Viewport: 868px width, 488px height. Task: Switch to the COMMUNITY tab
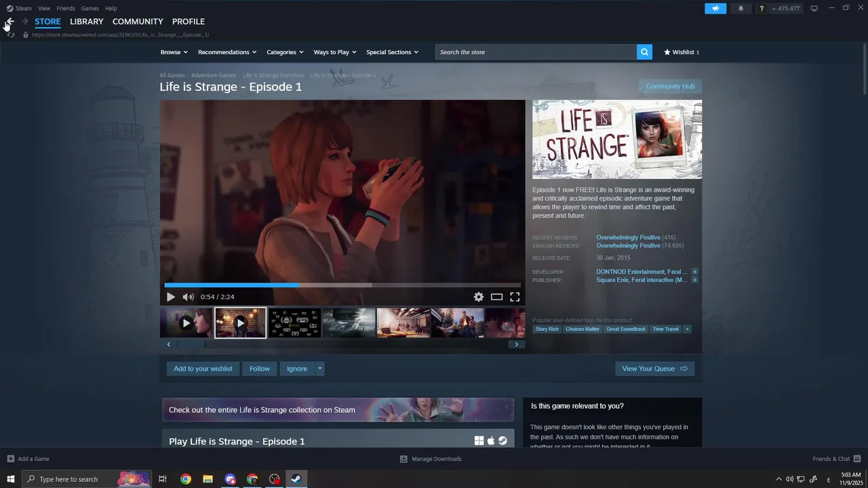pos(138,22)
